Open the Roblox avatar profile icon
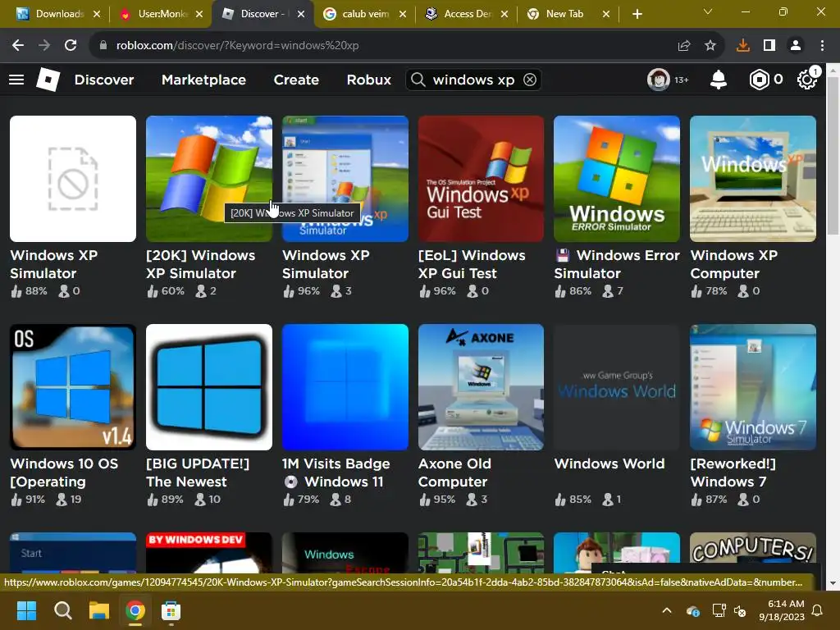 click(659, 80)
